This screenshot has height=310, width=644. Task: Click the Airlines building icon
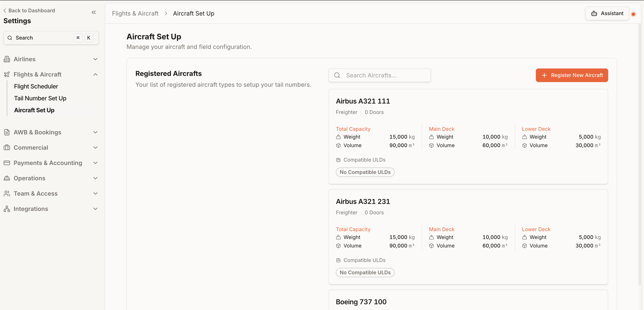[x=7, y=59]
